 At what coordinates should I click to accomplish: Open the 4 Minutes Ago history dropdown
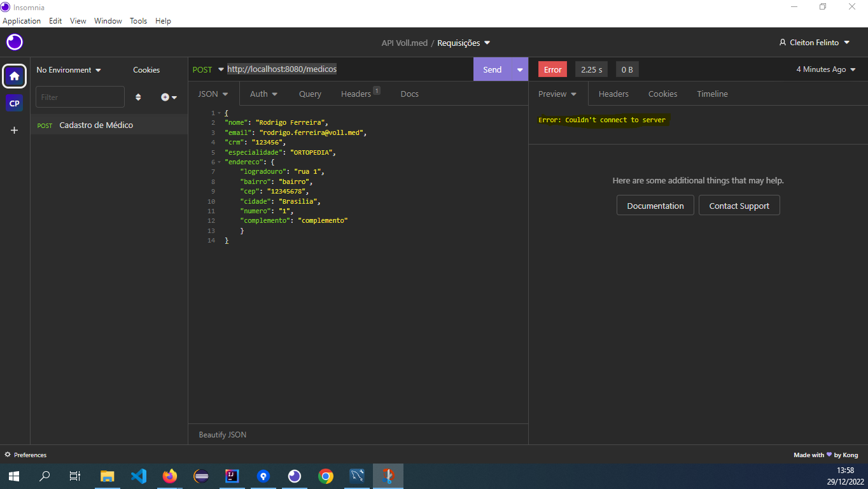[x=826, y=69]
